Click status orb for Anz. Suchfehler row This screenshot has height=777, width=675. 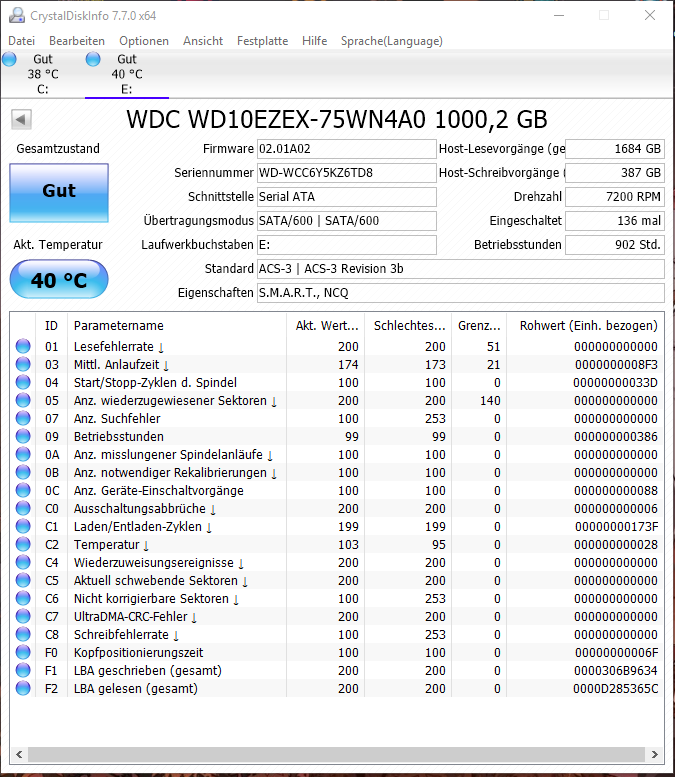tap(23, 418)
